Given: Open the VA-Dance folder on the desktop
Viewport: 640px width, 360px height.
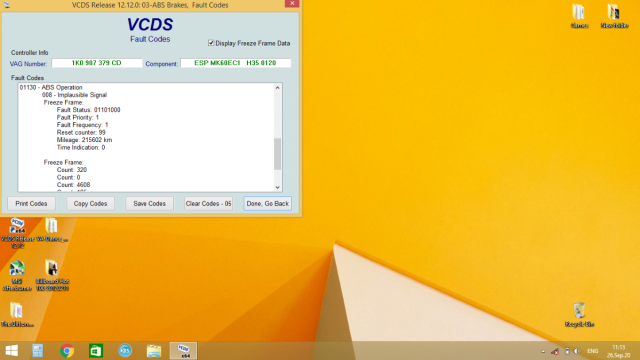Looking at the screenshot, I should 52,230.
